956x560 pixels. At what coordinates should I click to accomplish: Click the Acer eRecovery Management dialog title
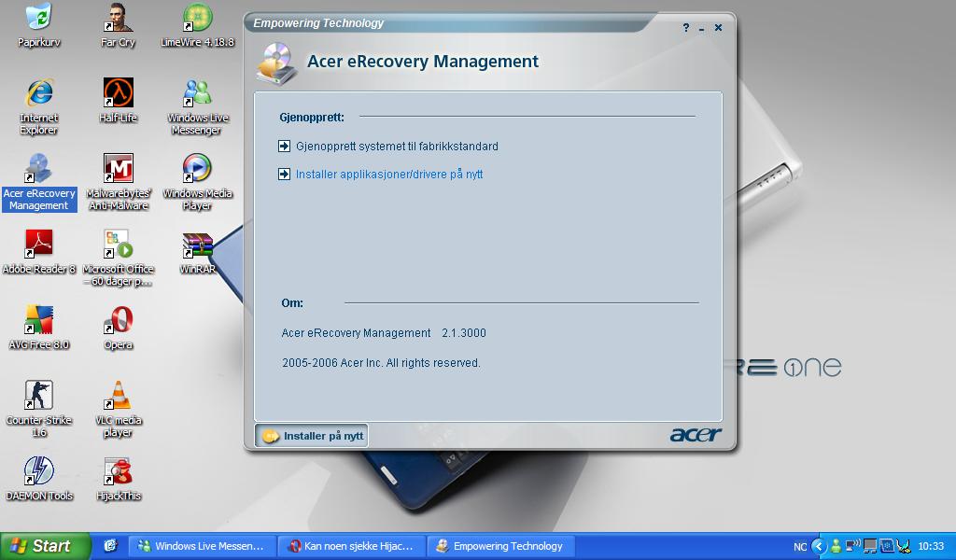423,62
